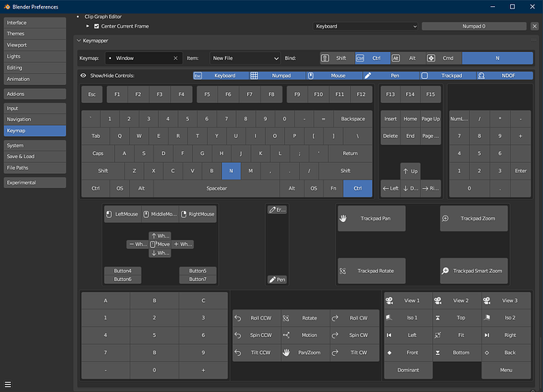Open Experimental preferences tab
Image resolution: width=543 pixels, height=392 pixels.
(35, 183)
